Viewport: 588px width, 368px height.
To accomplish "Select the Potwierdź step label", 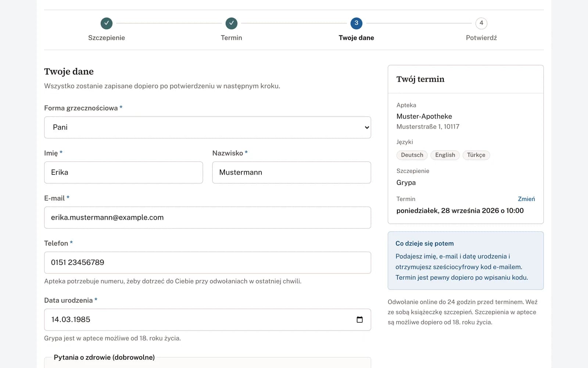I will (481, 38).
